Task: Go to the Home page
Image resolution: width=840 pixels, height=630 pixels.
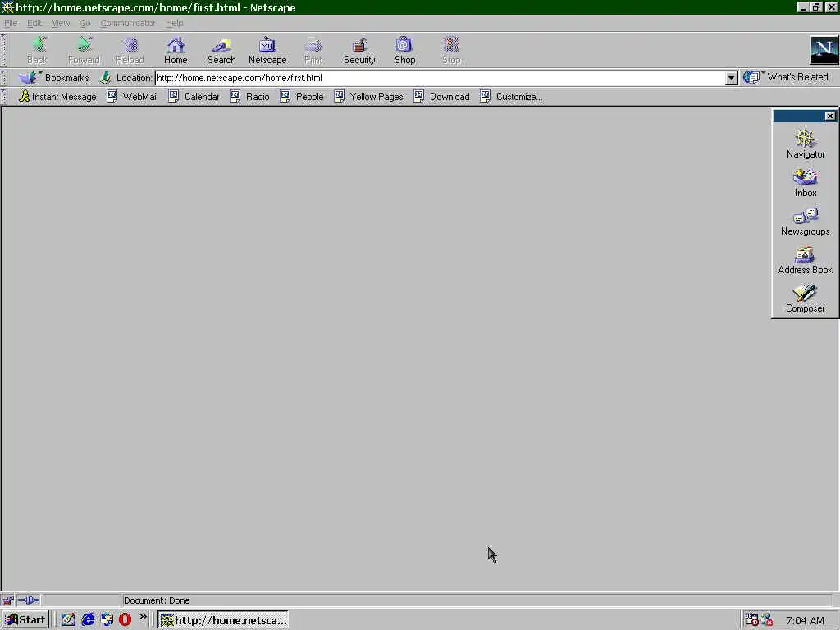Action: click(176, 50)
